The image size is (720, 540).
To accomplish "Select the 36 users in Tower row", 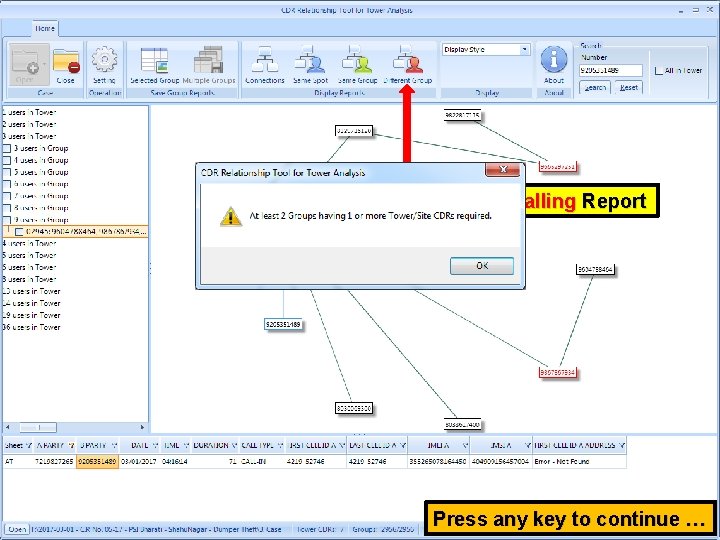I will click(x=31, y=327).
